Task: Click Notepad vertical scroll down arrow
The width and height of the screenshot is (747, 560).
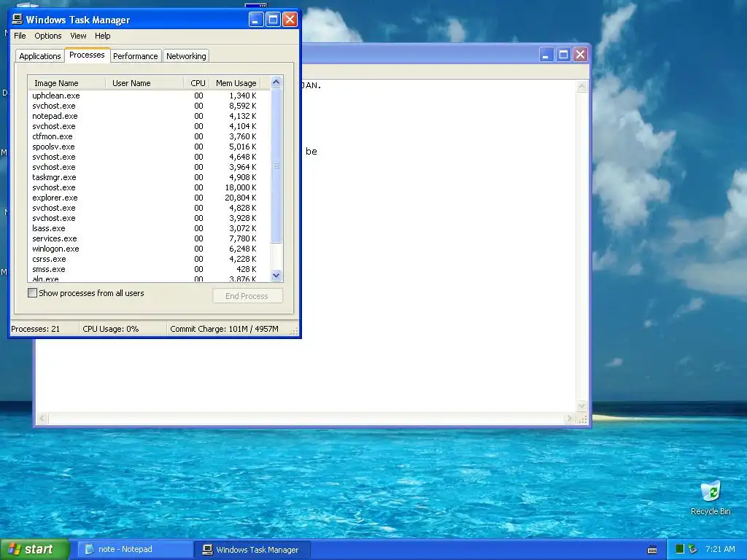Action: tap(581, 406)
